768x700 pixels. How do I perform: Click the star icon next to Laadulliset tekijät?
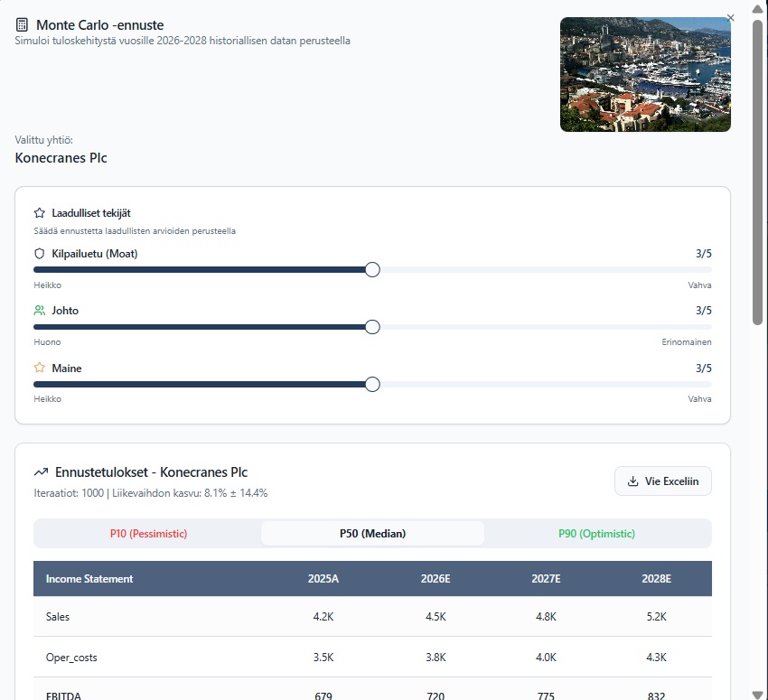coord(39,213)
